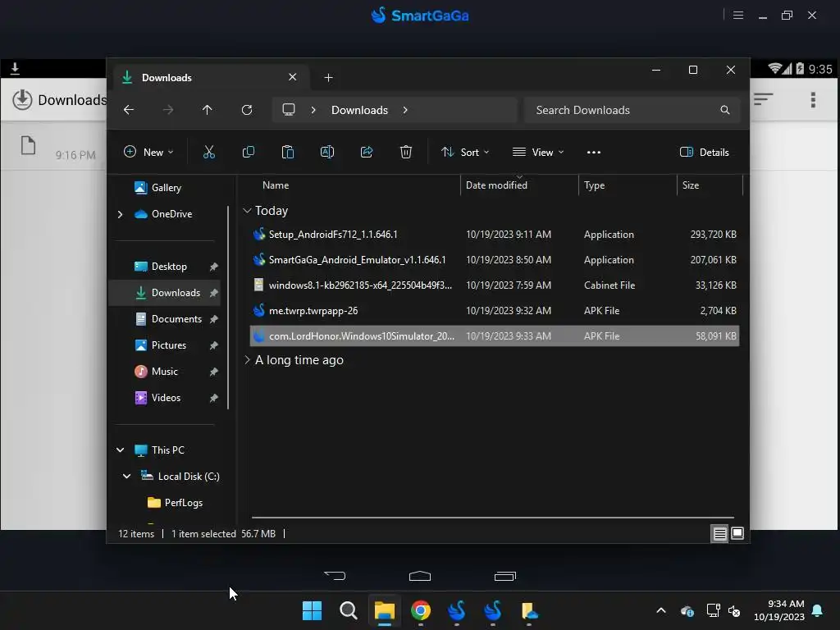
Task: Click the Rename icon in toolbar
Action: pyautogui.click(x=327, y=152)
